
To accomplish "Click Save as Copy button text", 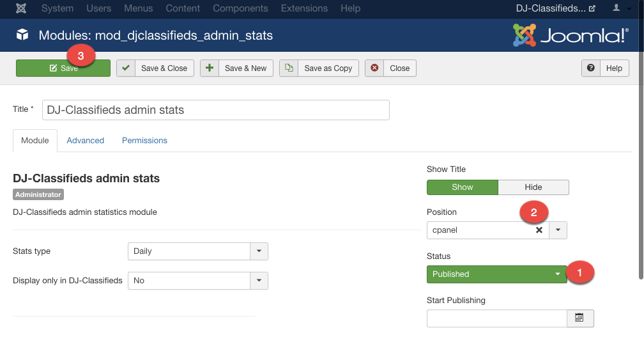I will tap(328, 68).
